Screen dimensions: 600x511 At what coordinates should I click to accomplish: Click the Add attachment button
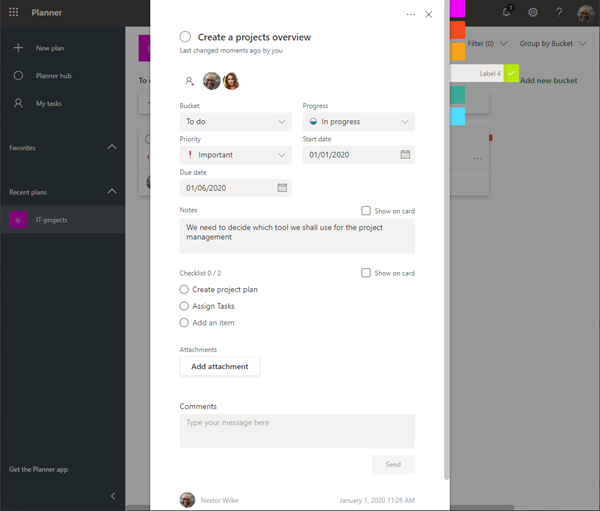[x=220, y=366]
